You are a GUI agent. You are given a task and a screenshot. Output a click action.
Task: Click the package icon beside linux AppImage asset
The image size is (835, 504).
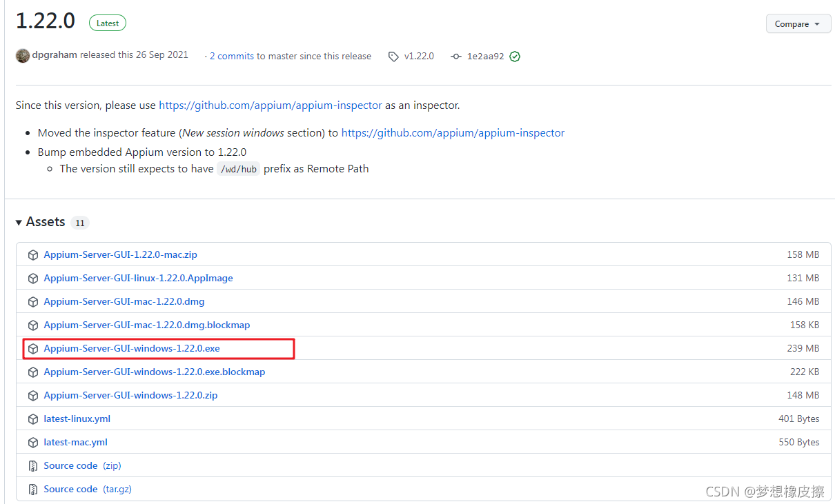pos(32,279)
